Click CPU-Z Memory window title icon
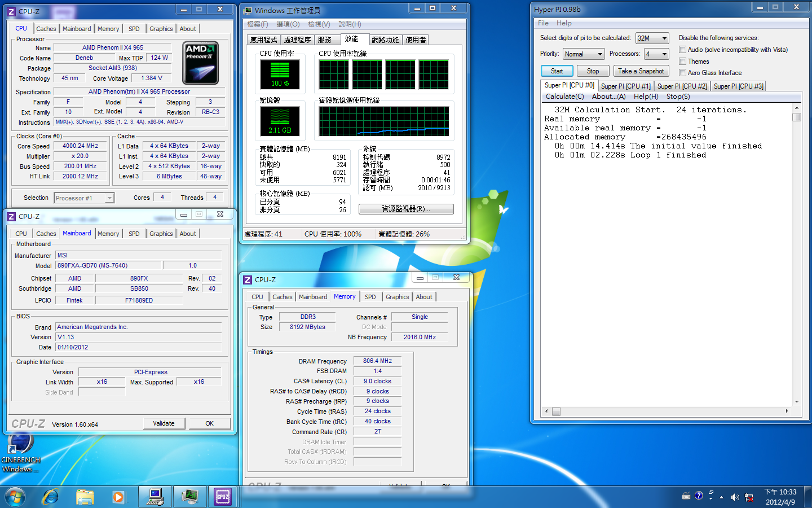 [x=248, y=279]
